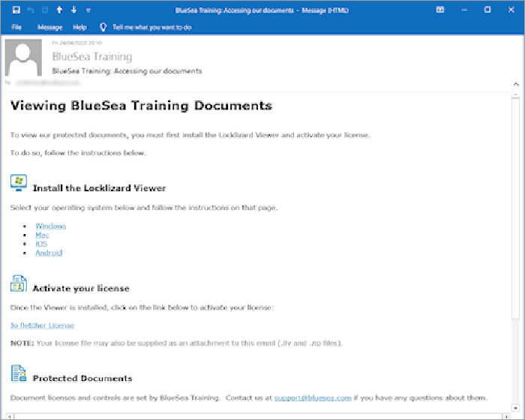Viewport: 525px width, 420px height.
Task: Click the horizontal scroll left arrow
Action: click(x=10, y=417)
